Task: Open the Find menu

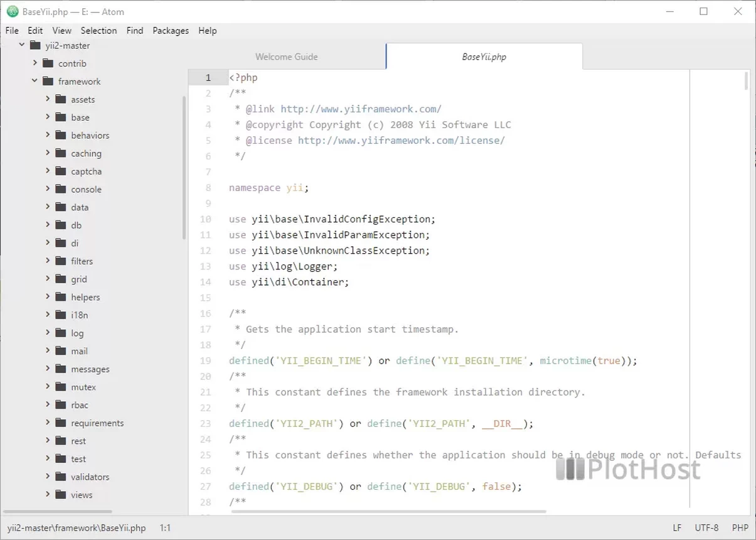Action: pos(135,30)
